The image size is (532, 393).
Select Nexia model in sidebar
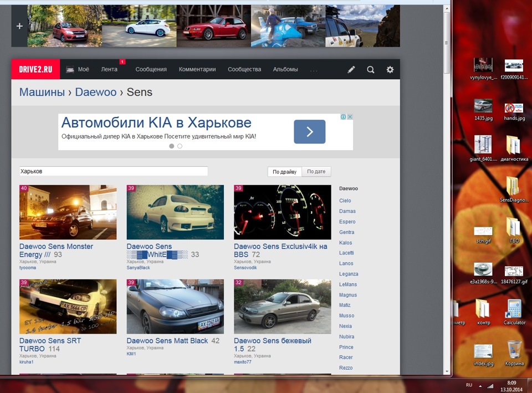click(345, 326)
